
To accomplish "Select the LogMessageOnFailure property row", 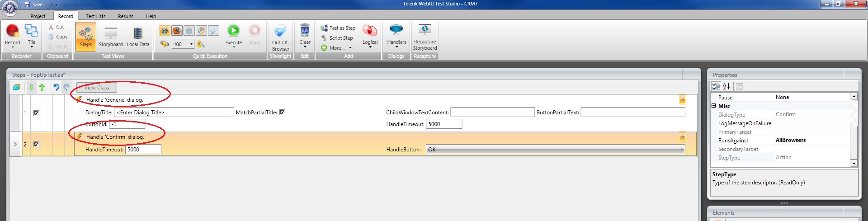I will click(x=781, y=123).
